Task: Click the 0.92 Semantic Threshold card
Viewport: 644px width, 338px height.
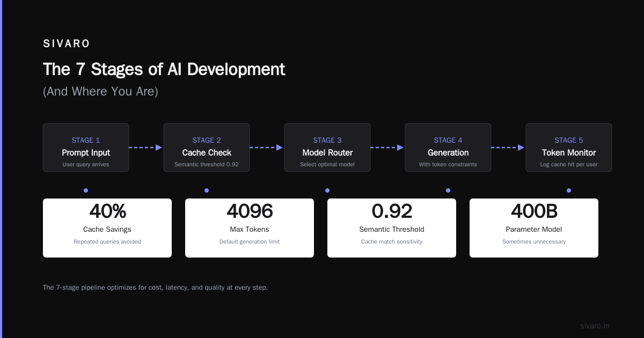Action: [392, 228]
